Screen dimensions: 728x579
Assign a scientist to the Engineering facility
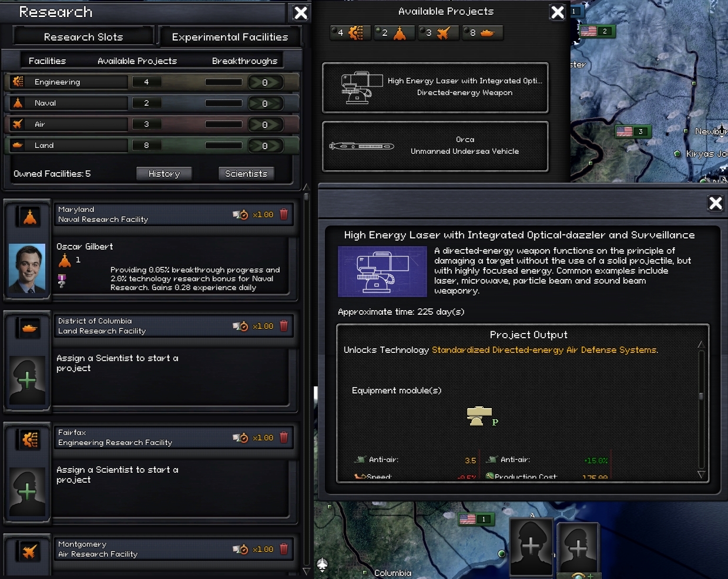click(27, 492)
